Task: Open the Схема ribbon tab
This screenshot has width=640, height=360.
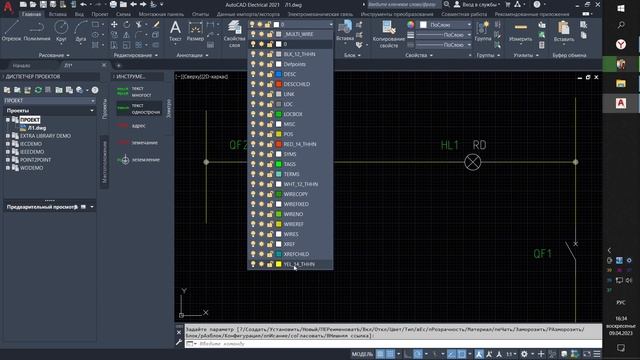Action: (x=123, y=14)
